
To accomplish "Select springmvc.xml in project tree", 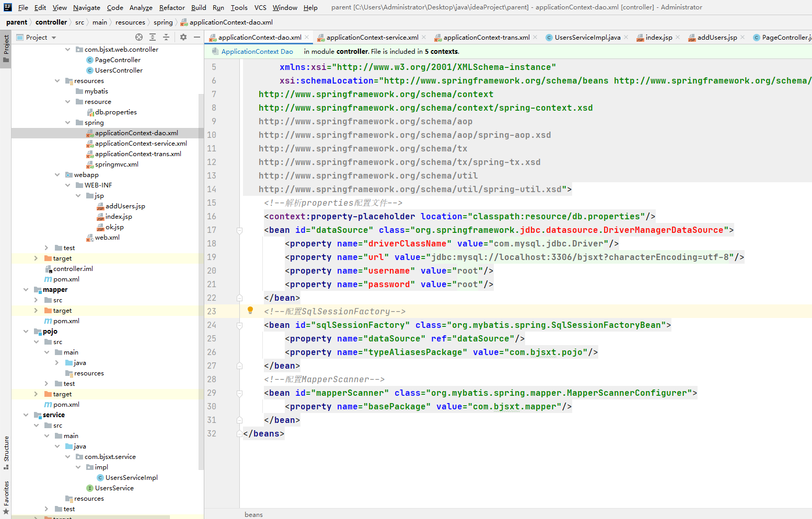I will click(x=117, y=164).
